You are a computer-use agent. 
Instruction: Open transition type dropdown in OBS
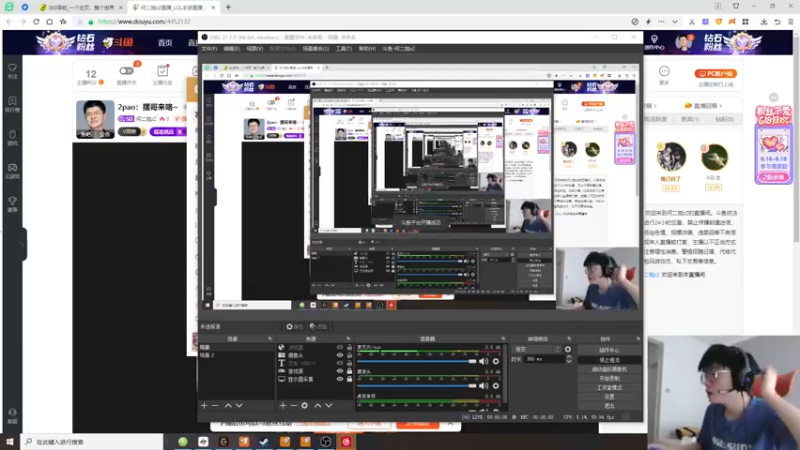click(537, 349)
